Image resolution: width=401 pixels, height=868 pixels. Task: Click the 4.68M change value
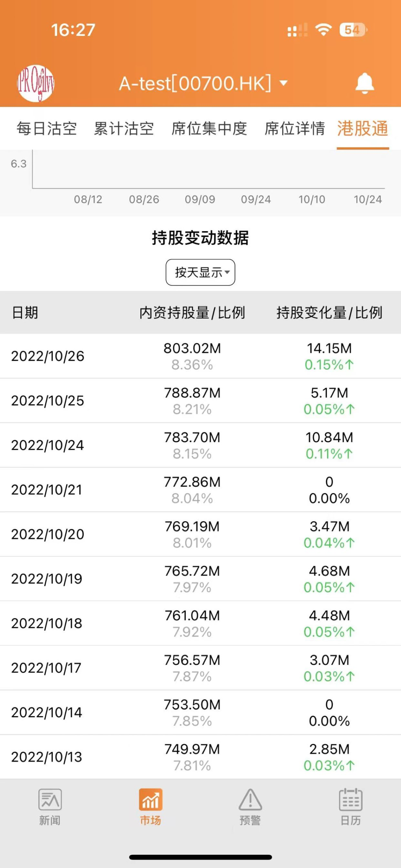329,571
